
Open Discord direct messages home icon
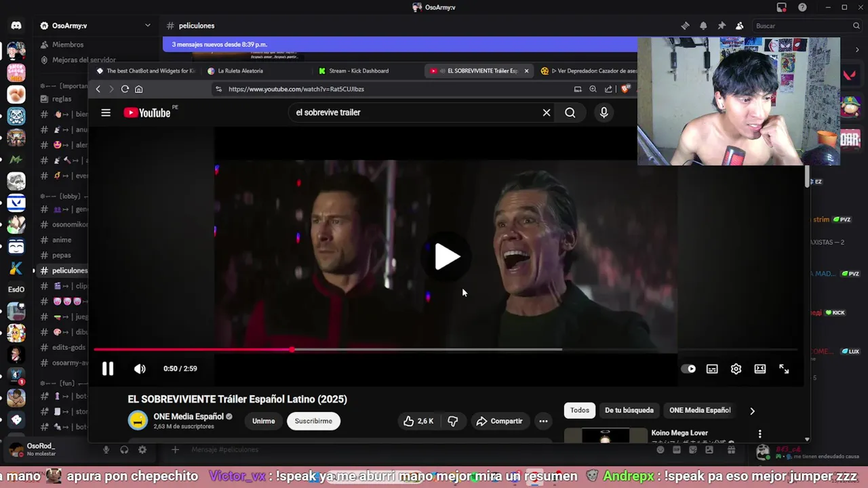pyautogui.click(x=16, y=26)
